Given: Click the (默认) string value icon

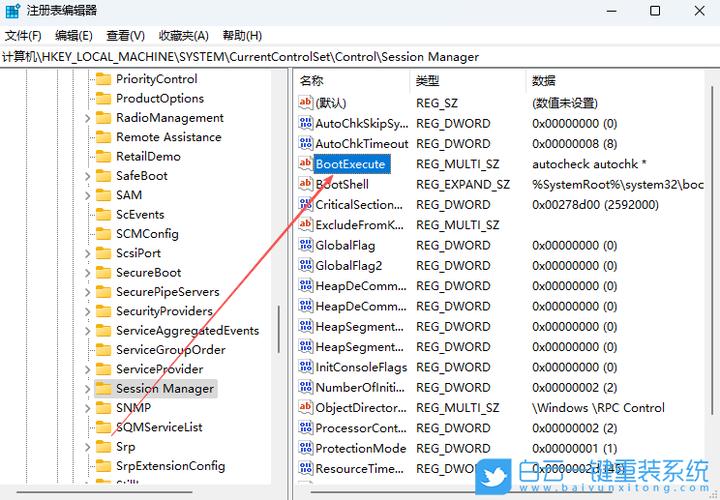Looking at the screenshot, I should [x=305, y=102].
